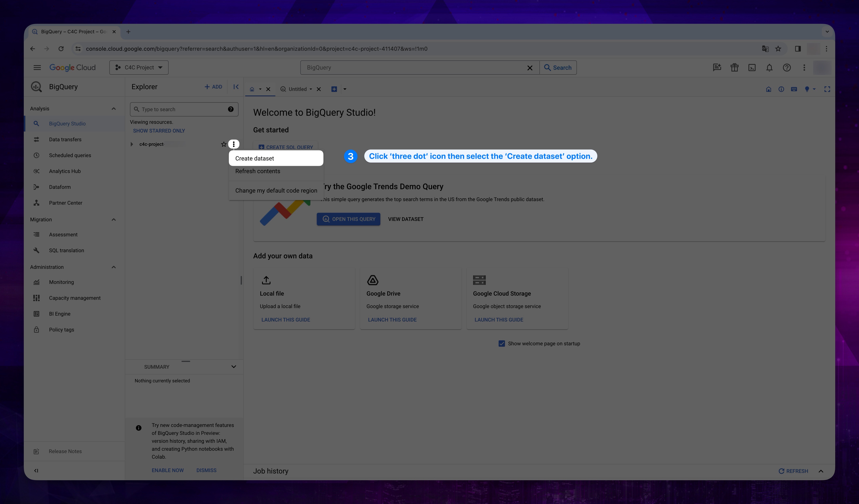Image resolution: width=859 pixels, height=504 pixels.
Task: Toggle Show welcome page on startup
Action: tap(501, 344)
